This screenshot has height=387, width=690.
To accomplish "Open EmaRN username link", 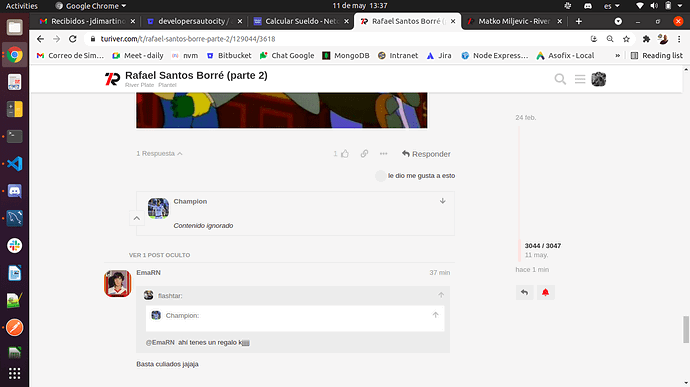I will tap(148, 273).
